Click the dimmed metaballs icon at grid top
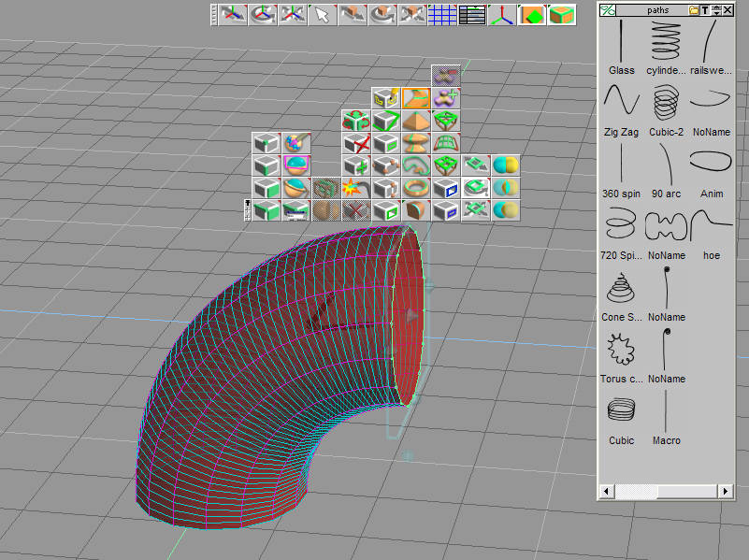Image resolution: width=749 pixels, height=560 pixels. point(446,76)
